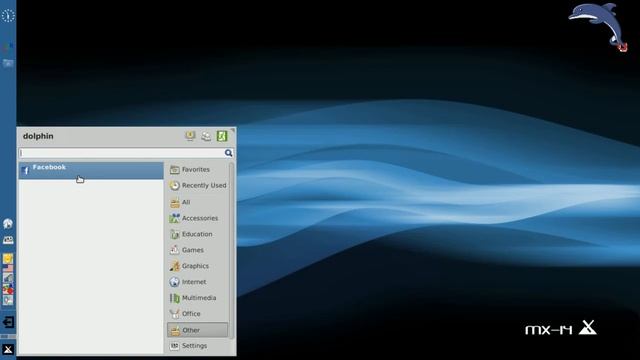Select the Multimedia category

tap(198, 298)
